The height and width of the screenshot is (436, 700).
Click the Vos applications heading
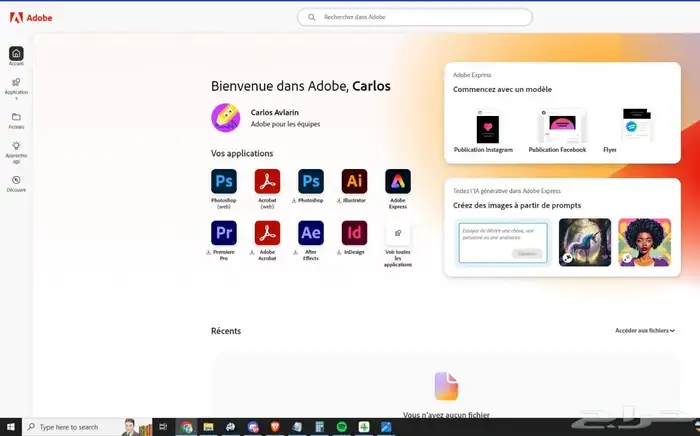(242, 154)
